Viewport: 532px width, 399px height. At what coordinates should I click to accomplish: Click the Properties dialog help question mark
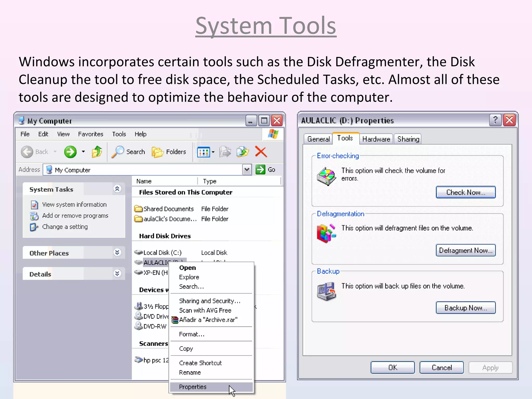click(495, 120)
